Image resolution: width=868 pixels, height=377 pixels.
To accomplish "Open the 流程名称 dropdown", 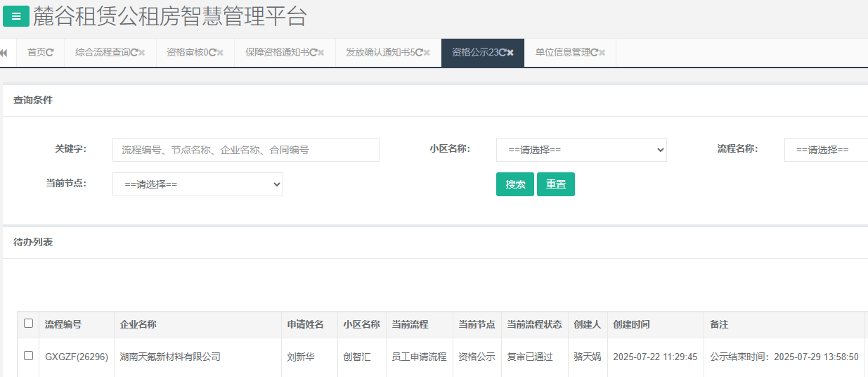I will click(x=826, y=150).
